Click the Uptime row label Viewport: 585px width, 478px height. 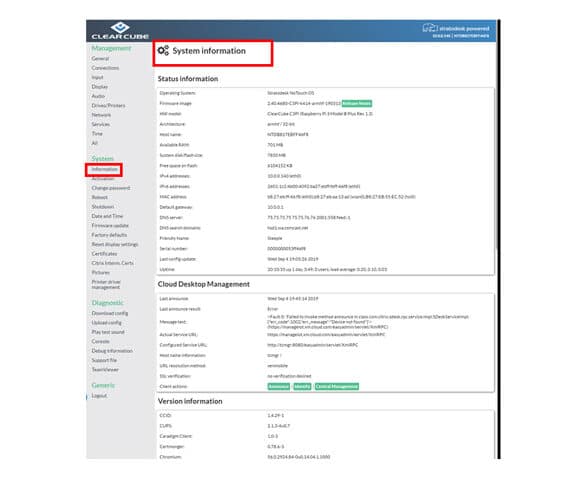167,269
